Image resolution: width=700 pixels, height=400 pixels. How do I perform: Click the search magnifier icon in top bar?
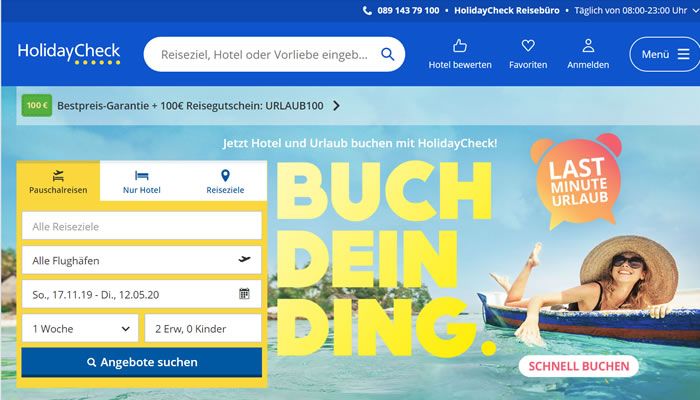pos(388,54)
